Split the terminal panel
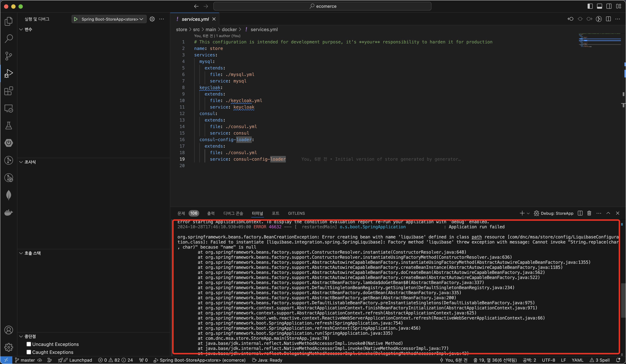The image size is (626, 364). click(580, 213)
